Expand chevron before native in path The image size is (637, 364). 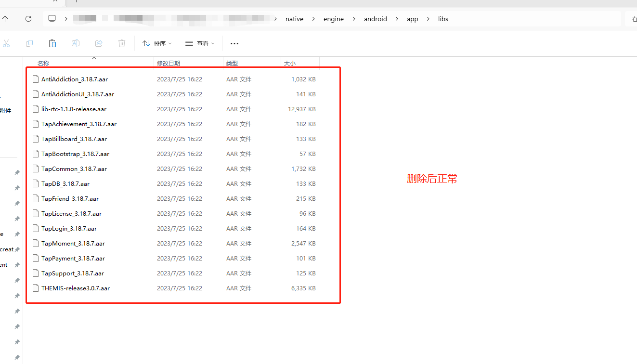[275, 19]
